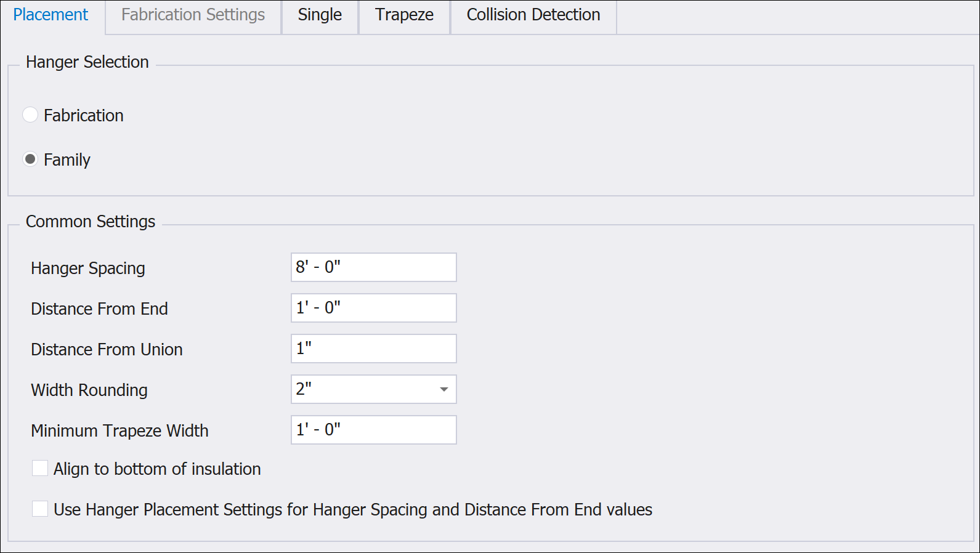Open the Single tab
The height and width of the screenshot is (553, 980).
pos(320,15)
